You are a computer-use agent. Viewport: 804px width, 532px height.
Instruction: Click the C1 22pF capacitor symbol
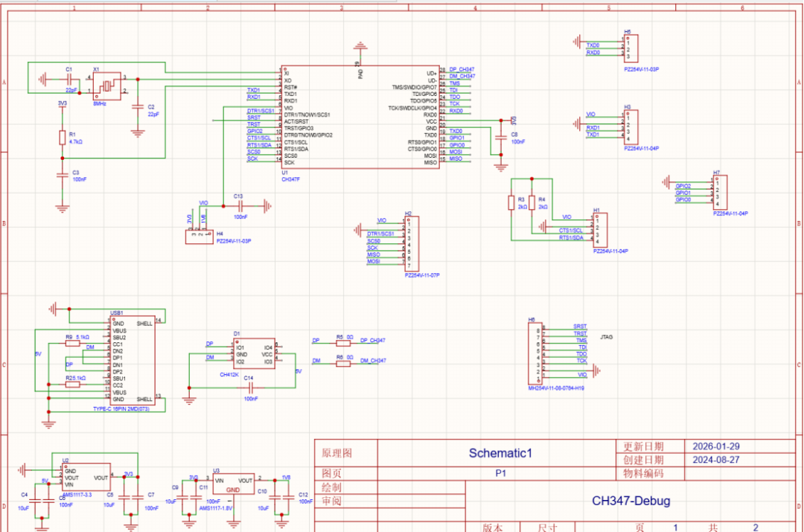click(70, 80)
